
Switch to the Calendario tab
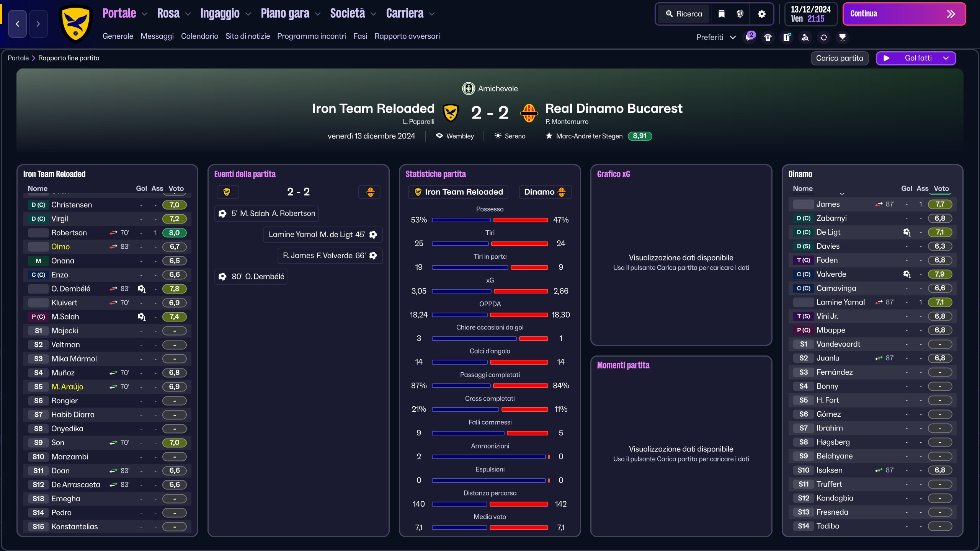(x=199, y=36)
